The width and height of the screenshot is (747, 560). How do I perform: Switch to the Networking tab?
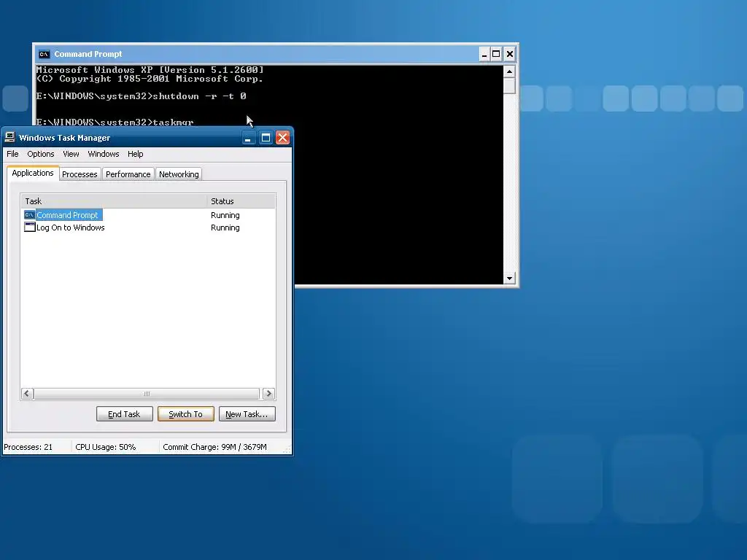[179, 174]
